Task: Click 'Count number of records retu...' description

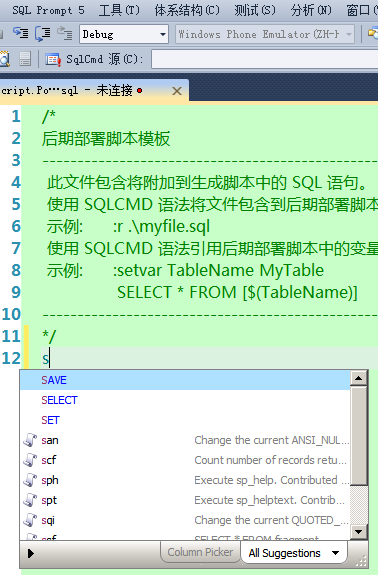Action: pos(270,460)
